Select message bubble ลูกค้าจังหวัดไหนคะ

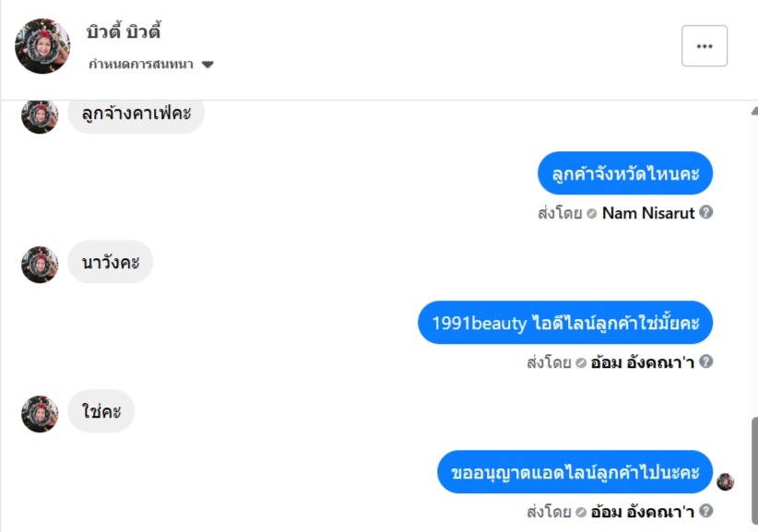point(625,173)
